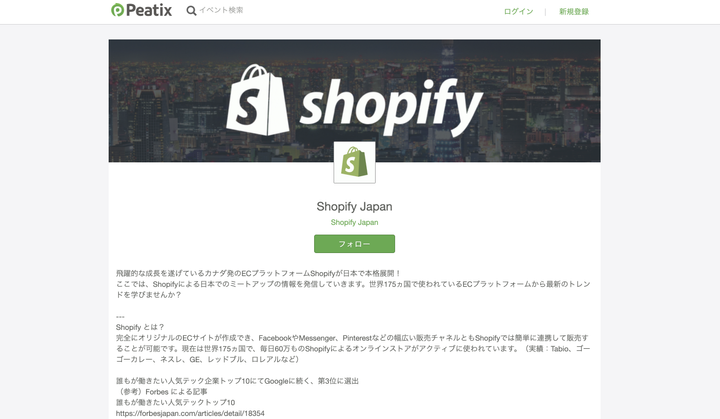
Task: Click the '（参考）Forbes による記事' line
Action: coord(162,392)
